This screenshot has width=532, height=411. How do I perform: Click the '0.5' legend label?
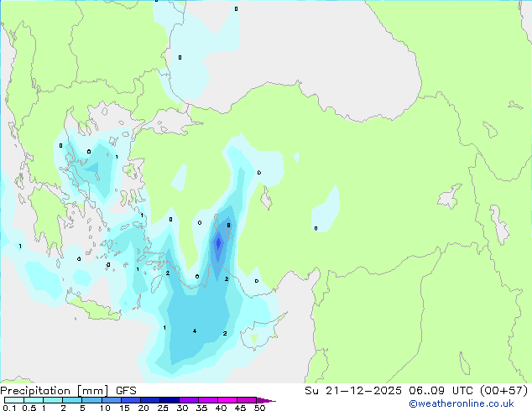coord(29,408)
